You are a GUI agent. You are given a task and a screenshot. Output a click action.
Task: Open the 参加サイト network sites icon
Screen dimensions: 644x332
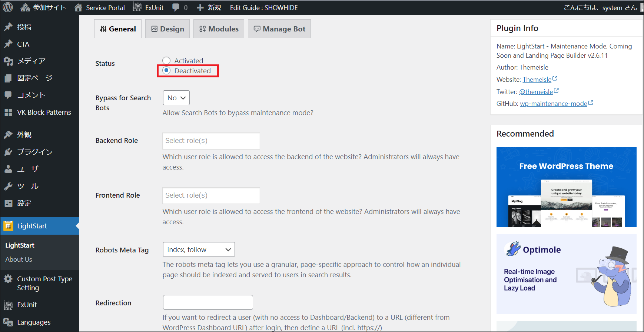[x=25, y=7]
